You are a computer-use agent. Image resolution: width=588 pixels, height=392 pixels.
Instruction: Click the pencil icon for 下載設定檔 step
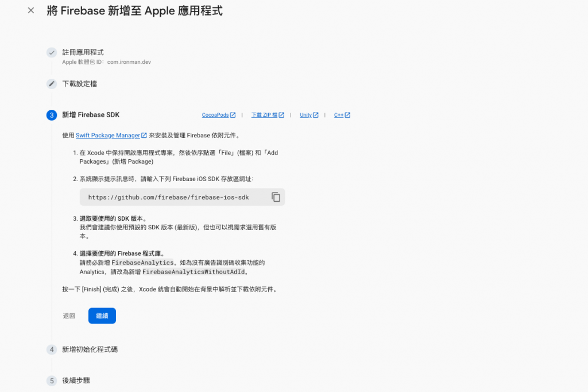pyautogui.click(x=52, y=84)
